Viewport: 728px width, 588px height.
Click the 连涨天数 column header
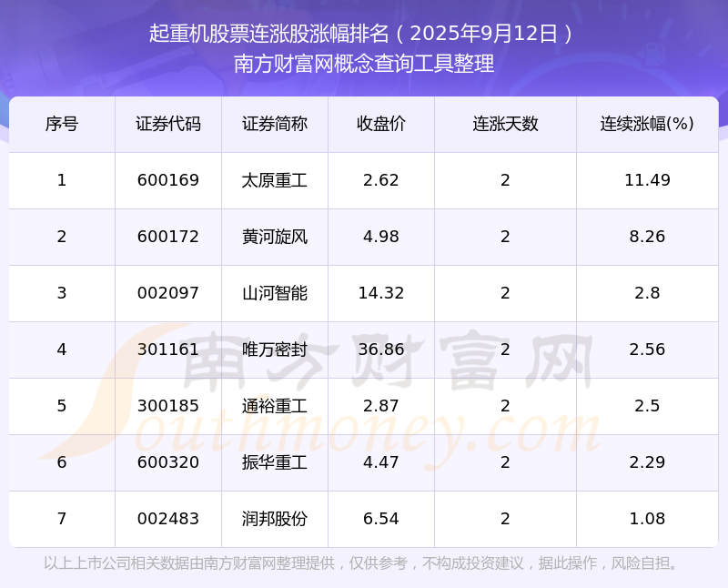506,124
